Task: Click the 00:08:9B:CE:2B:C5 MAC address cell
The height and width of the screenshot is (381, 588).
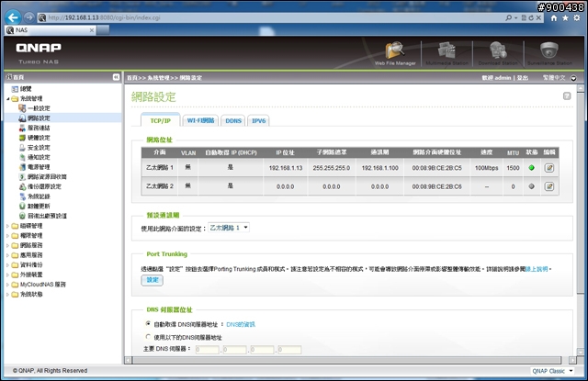Action: 437,168
